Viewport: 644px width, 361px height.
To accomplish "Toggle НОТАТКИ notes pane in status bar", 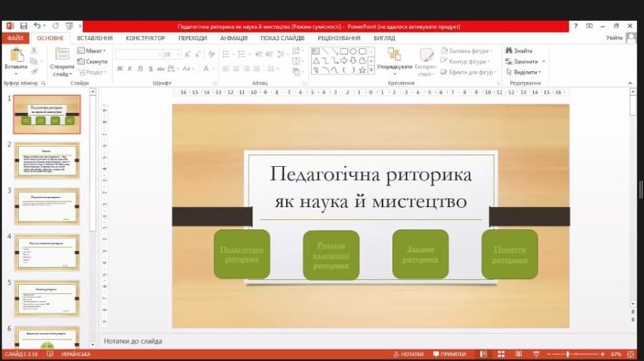I will coord(408,355).
